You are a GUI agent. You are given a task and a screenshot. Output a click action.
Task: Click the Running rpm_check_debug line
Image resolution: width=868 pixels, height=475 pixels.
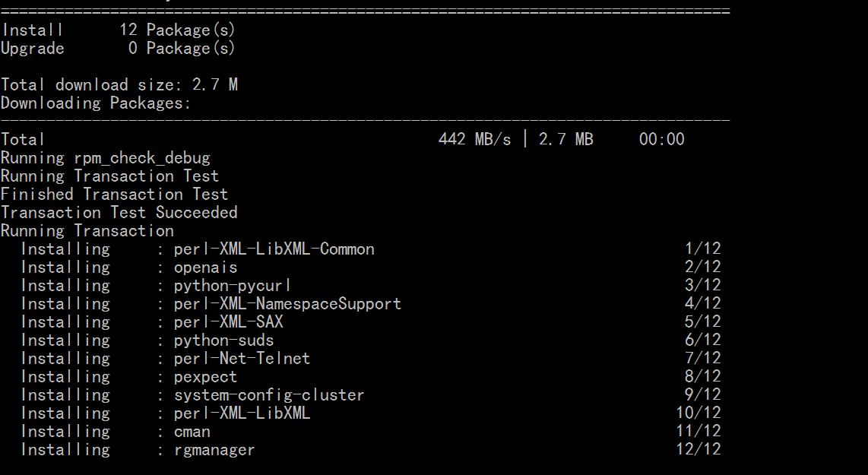(x=105, y=158)
